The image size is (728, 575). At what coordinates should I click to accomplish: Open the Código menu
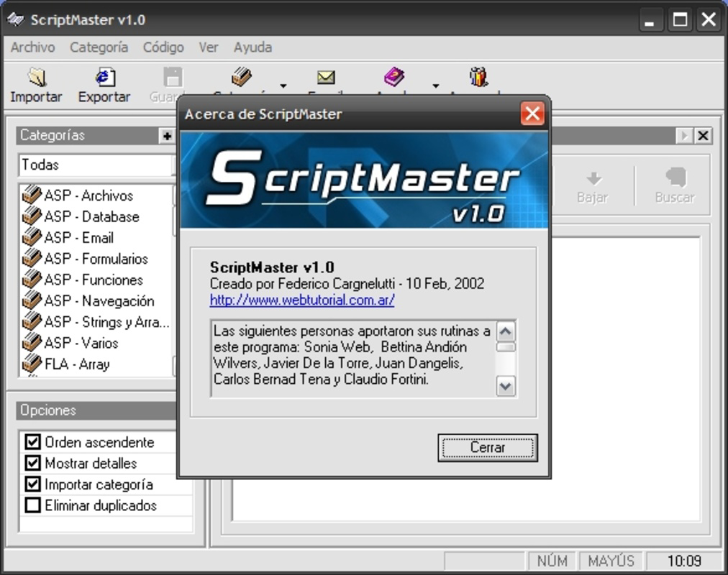163,47
